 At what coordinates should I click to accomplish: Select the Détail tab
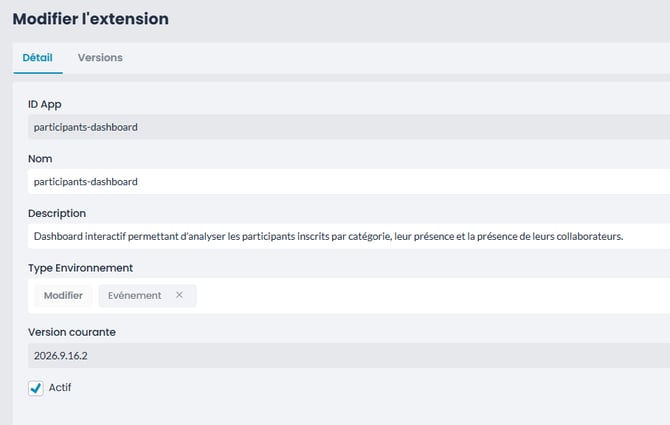pyautogui.click(x=38, y=58)
